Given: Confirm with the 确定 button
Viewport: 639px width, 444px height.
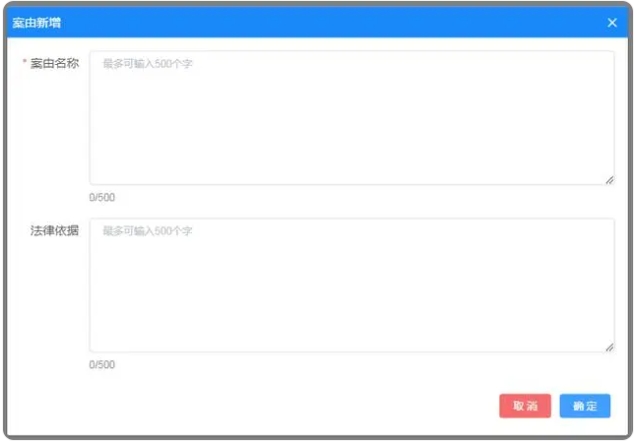Looking at the screenshot, I should [x=585, y=406].
